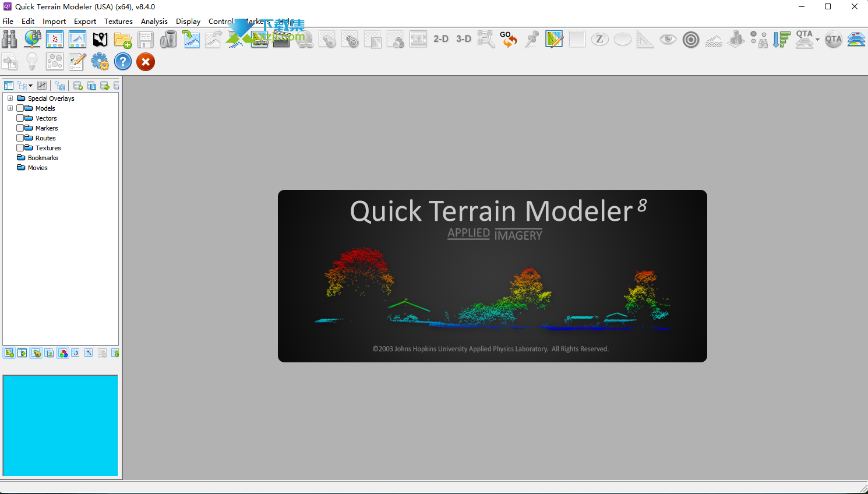This screenshot has height=494, width=868.
Task: Click the 3-D view button
Action: [464, 39]
